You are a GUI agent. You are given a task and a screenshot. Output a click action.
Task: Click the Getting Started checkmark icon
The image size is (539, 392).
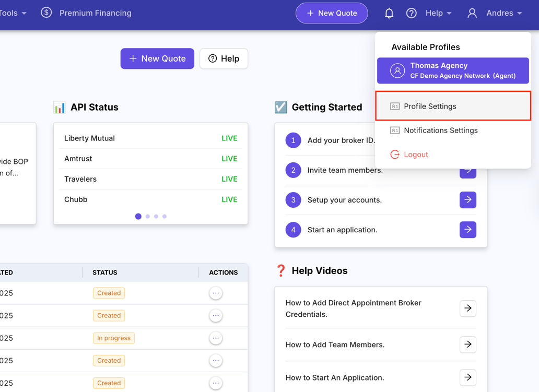point(281,107)
